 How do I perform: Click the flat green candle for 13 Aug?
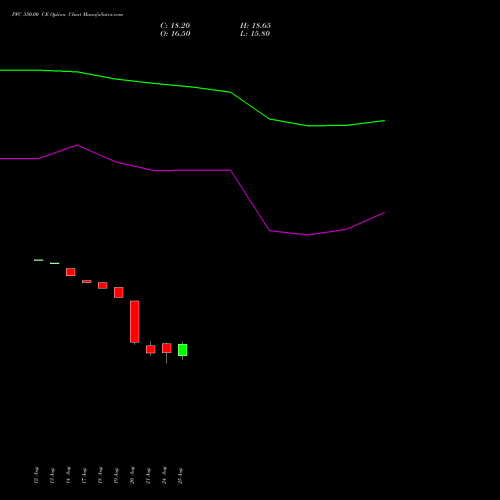coord(55,263)
